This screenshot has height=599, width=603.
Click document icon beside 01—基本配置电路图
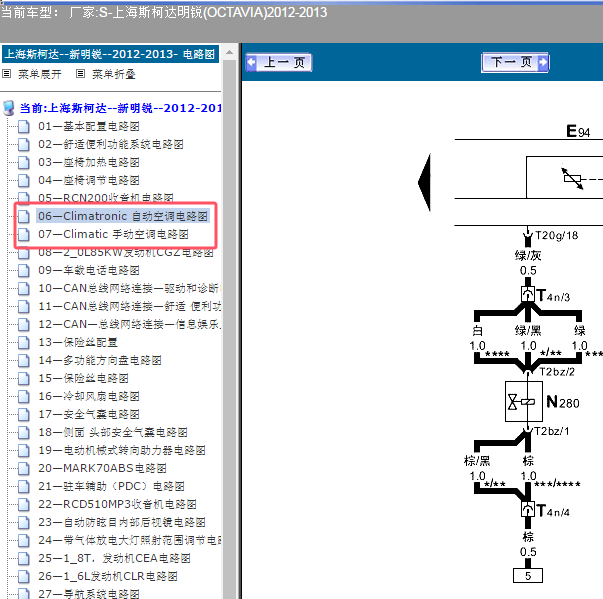pyautogui.click(x=23, y=126)
